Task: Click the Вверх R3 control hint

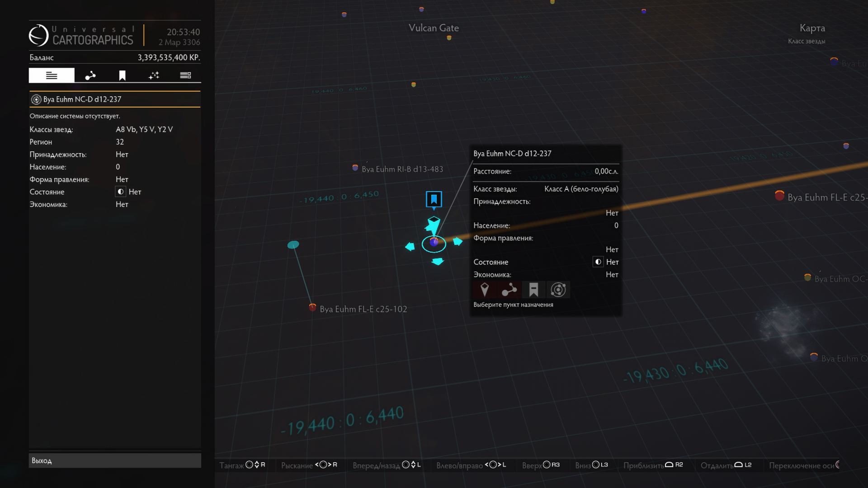Action: coord(541,465)
